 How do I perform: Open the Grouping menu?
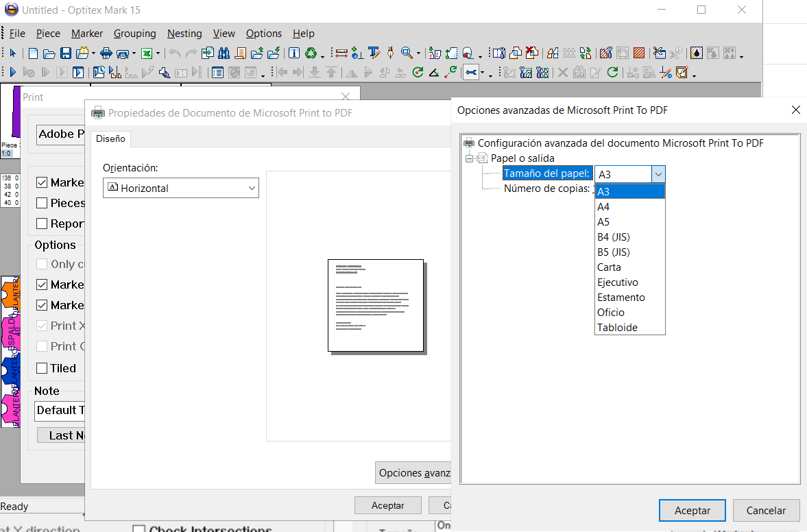135,34
